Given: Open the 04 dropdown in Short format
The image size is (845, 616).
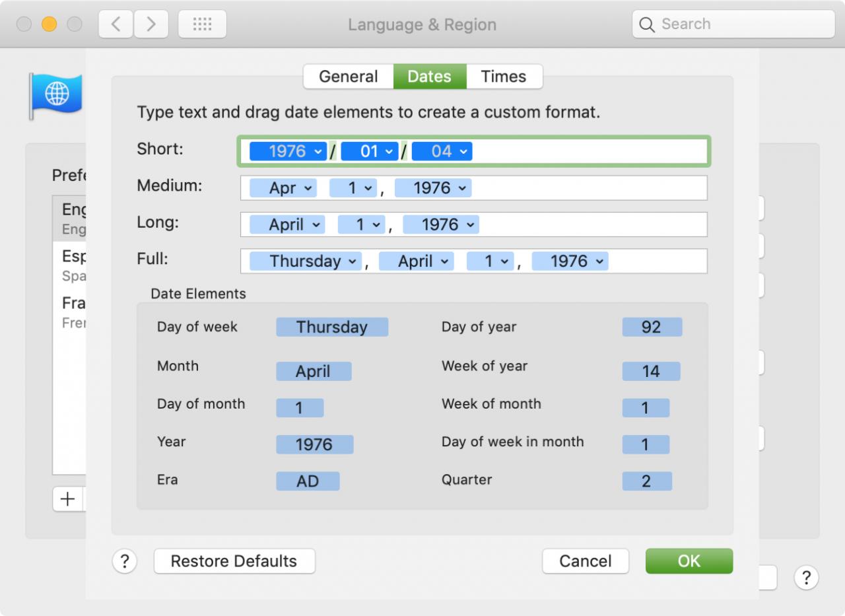Looking at the screenshot, I should pyautogui.click(x=442, y=151).
